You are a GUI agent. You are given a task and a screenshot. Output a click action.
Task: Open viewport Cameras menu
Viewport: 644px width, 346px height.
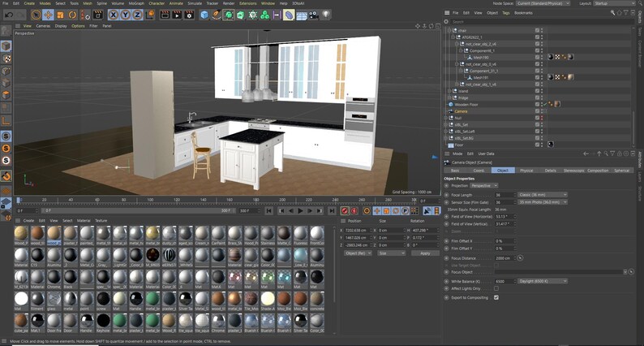43,26
